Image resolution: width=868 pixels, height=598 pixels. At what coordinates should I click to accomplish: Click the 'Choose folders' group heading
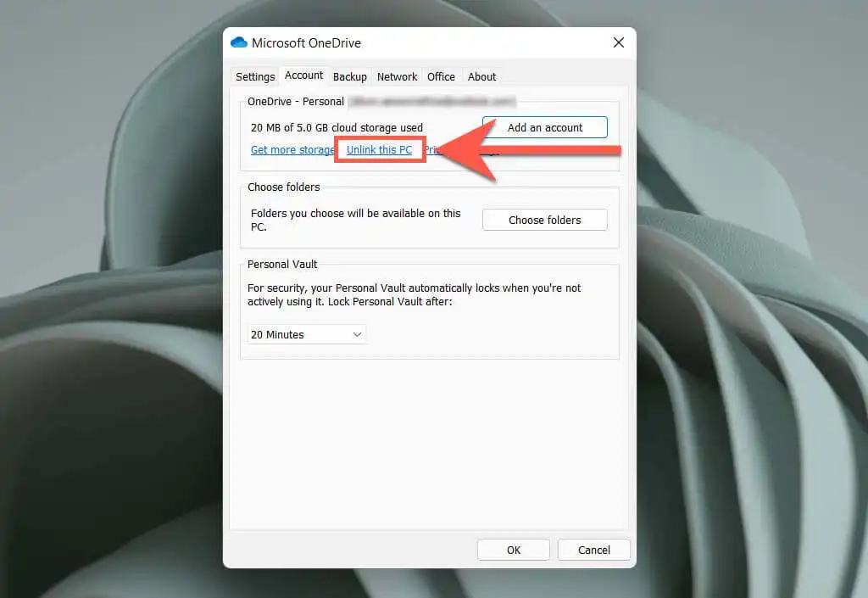tap(283, 187)
